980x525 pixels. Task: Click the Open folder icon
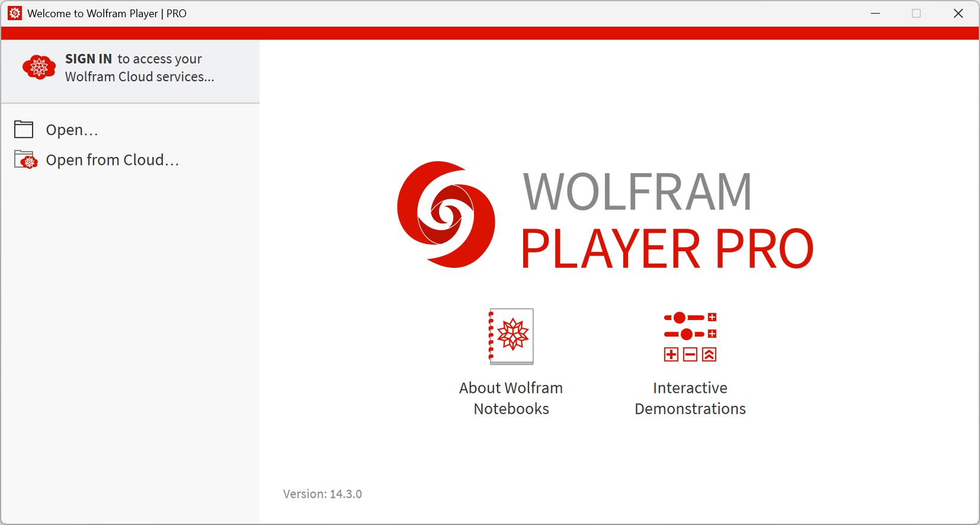pyautogui.click(x=24, y=129)
